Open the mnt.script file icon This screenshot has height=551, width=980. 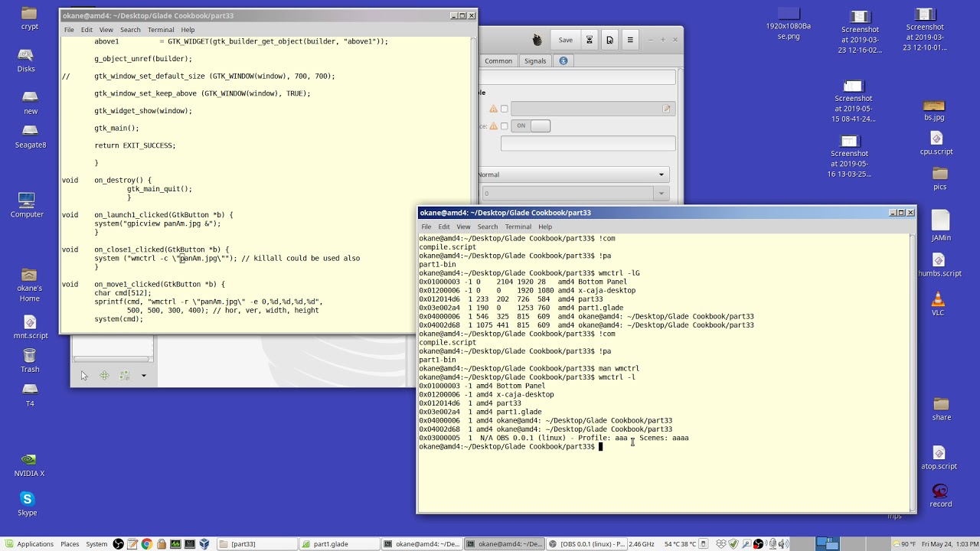[30, 327]
